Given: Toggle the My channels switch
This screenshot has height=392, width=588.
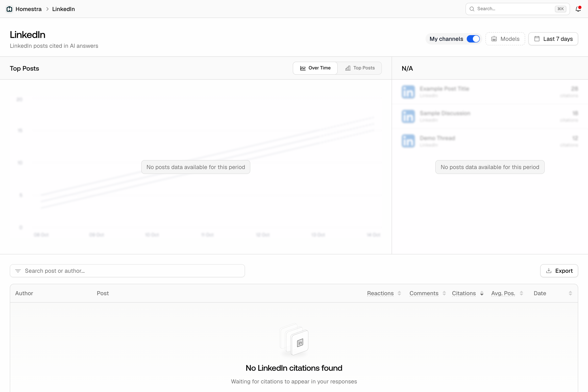Looking at the screenshot, I should 473,39.
